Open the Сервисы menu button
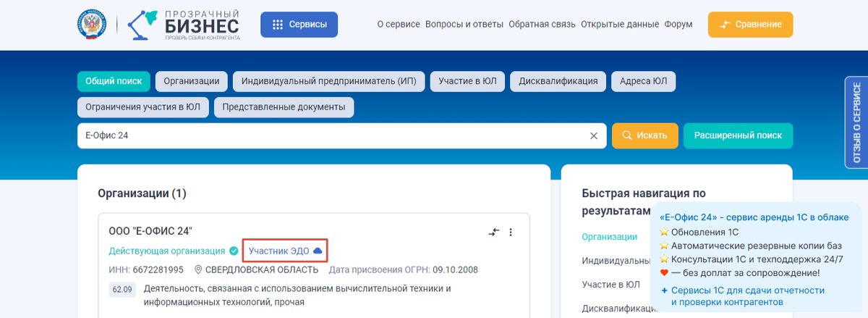The width and height of the screenshot is (868, 318). 299,25
